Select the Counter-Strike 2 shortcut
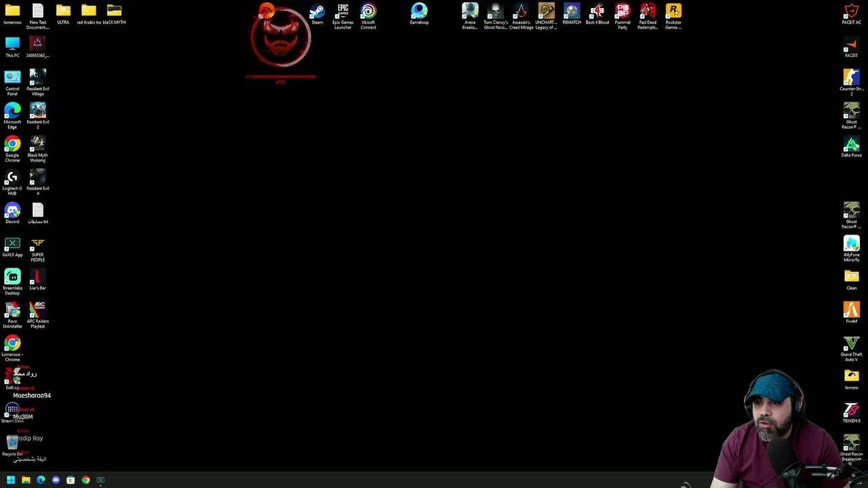The width and height of the screenshot is (868, 488). (x=852, y=83)
